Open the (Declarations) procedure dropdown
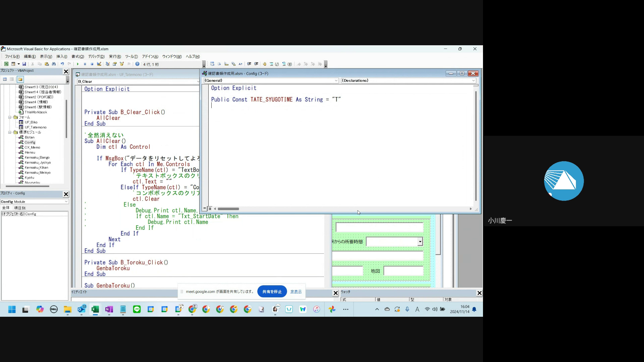This screenshot has height=362, width=644. 473,80
